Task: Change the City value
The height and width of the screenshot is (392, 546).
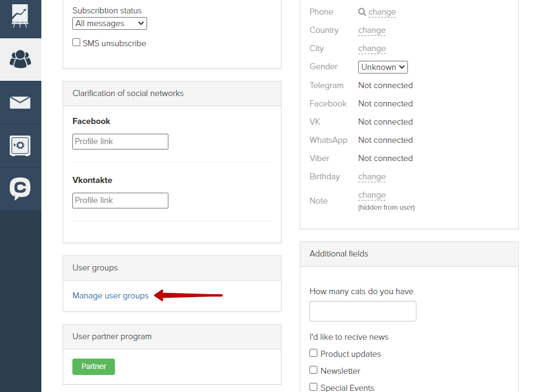Action: [x=372, y=49]
